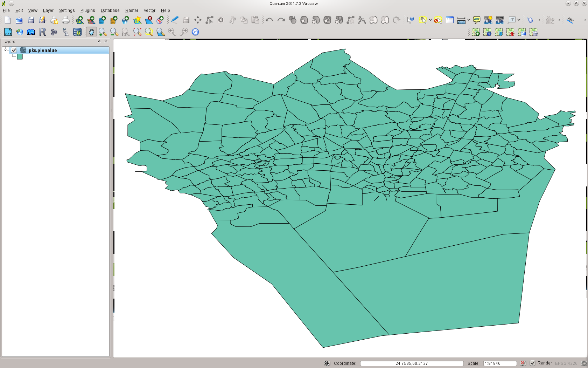Open the Vector menu
This screenshot has width=588, height=368.
pyautogui.click(x=149, y=11)
